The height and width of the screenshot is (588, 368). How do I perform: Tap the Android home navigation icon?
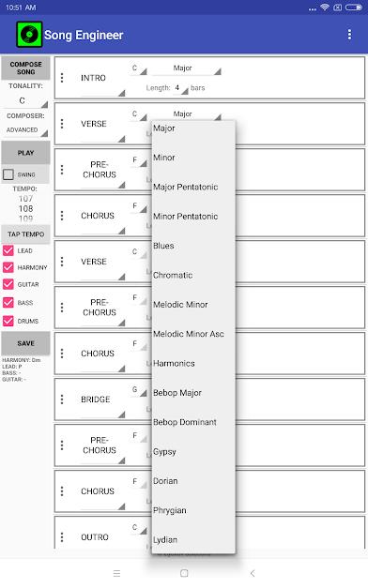[x=184, y=573]
